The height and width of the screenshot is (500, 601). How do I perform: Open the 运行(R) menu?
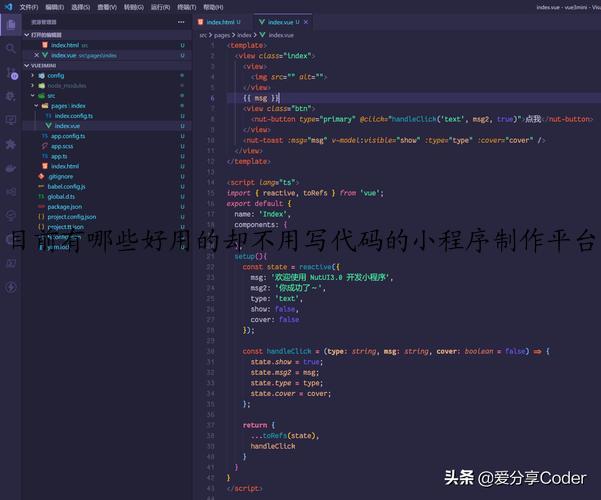[x=160, y=7]
